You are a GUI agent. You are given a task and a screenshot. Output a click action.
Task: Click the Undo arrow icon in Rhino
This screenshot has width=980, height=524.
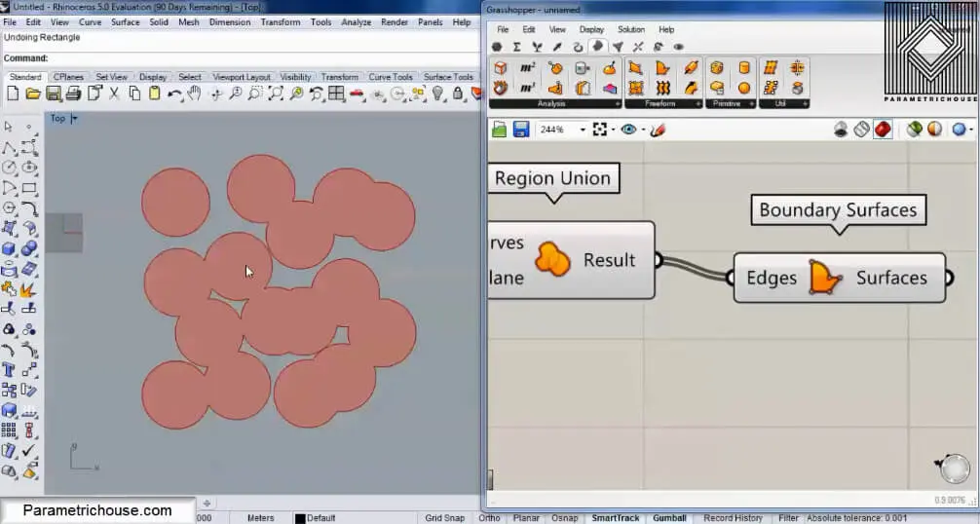(174, 94)
